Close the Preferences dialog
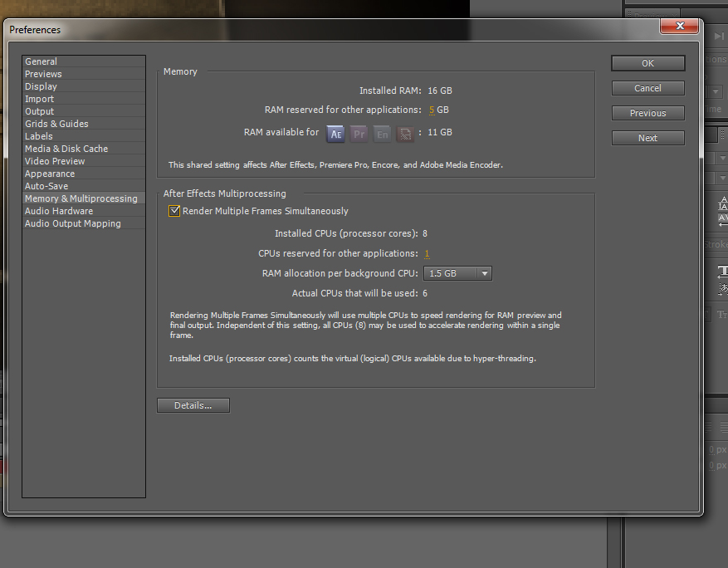 679,26
